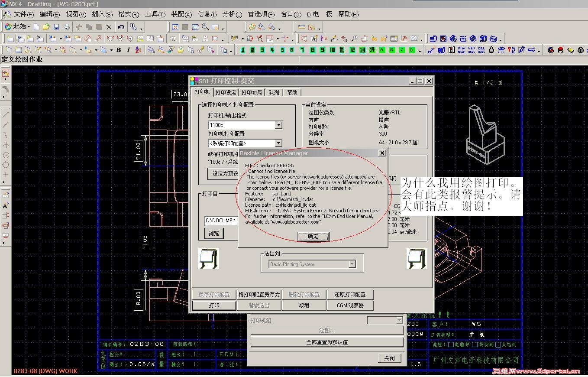Click the 将打印配置另存为 button
Screen dimensions: 588x377
tap(259, 294)
